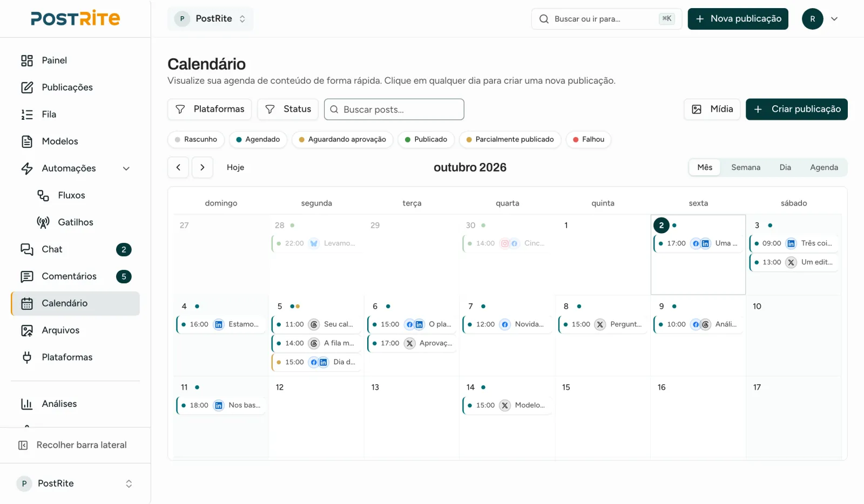Open the 15:00 Pergunt... post

(603, 324)
